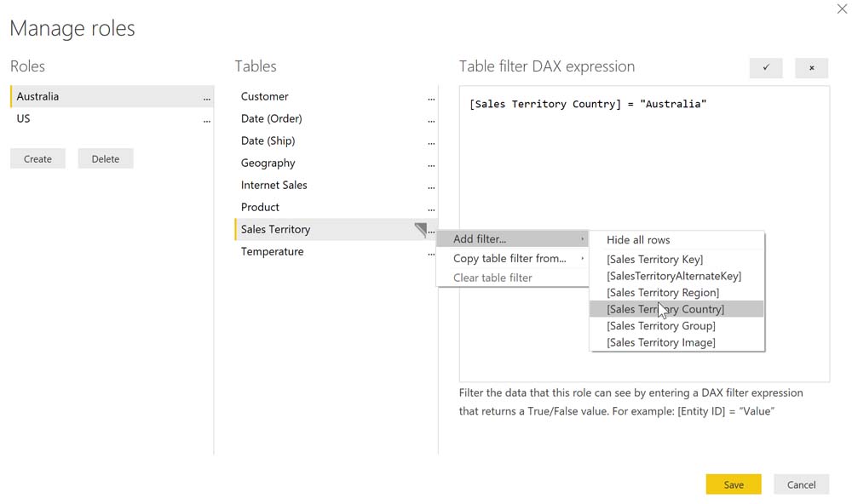852x504 pixels.
Task: Click the X to discard DAX changes
Action: [x=812, y=68]
